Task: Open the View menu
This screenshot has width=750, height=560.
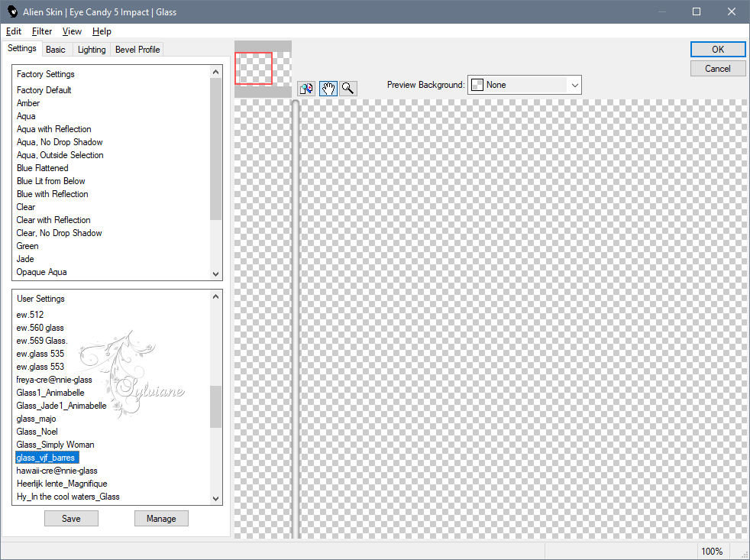Action: pyautogui.click(x=72, y=31)
